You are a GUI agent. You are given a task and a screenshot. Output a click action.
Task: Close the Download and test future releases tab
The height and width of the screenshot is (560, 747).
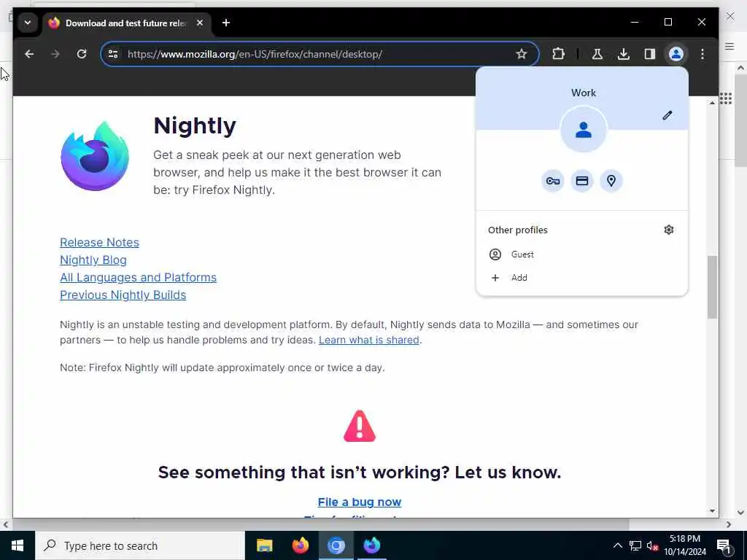200,23
